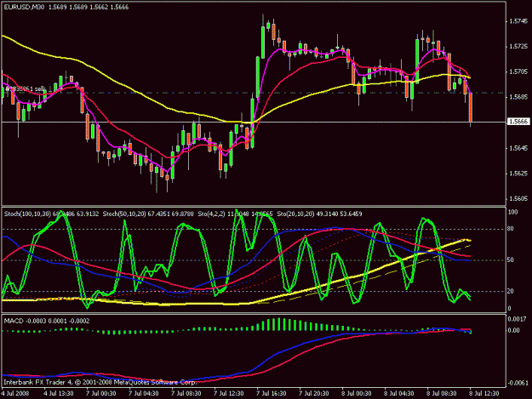
Task: Click the Sto(20,10,20) indicator label
Action: (295, 214)
